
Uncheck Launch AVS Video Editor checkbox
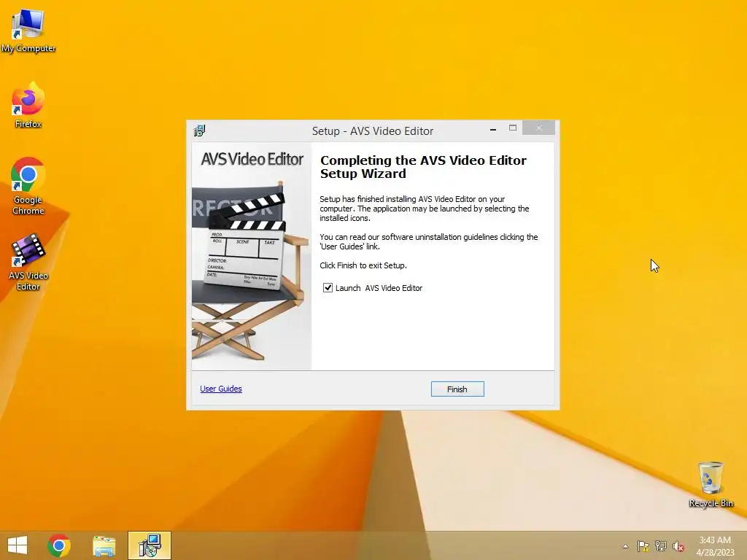tap(328, 287)
